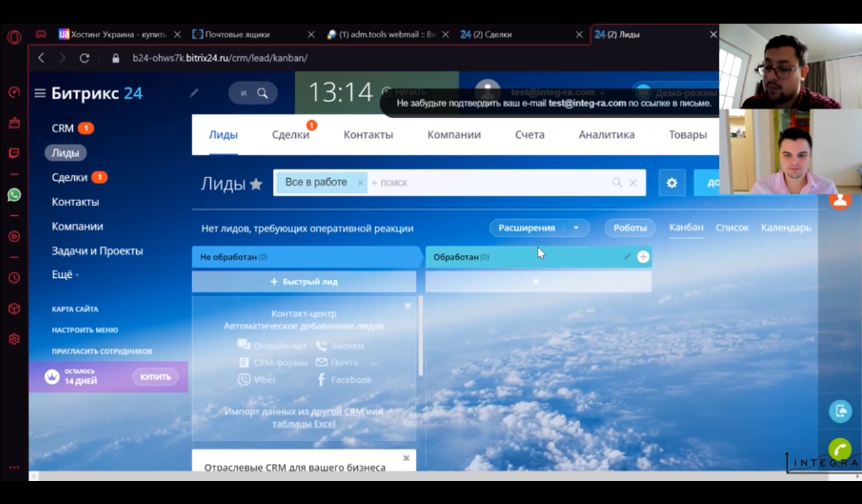Close the Контакт-центр panel
This screenshot has width=862, height=504.
(408, 306)
